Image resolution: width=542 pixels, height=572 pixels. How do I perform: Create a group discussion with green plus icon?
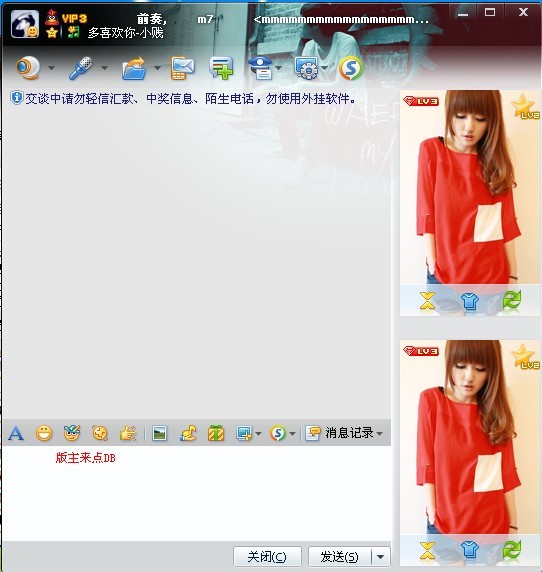click(x=221, y=68)
